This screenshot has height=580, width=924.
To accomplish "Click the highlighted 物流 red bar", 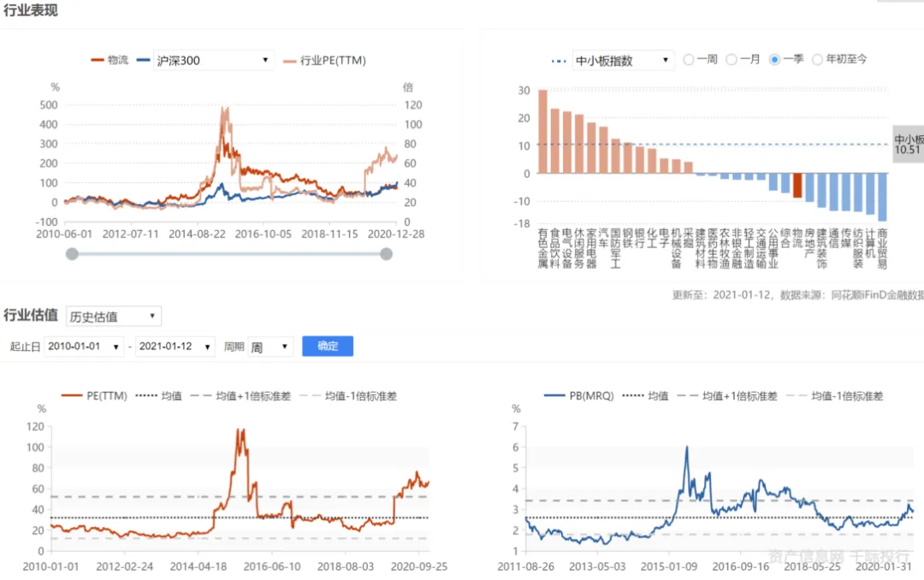I will [x=797, y=185].
